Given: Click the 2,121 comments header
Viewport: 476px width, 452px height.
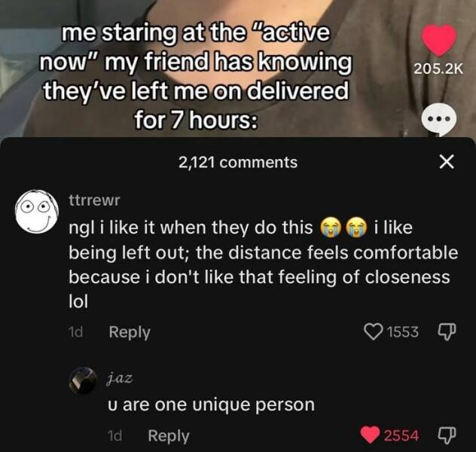Looking at the screenshot, I should point(238,163).
